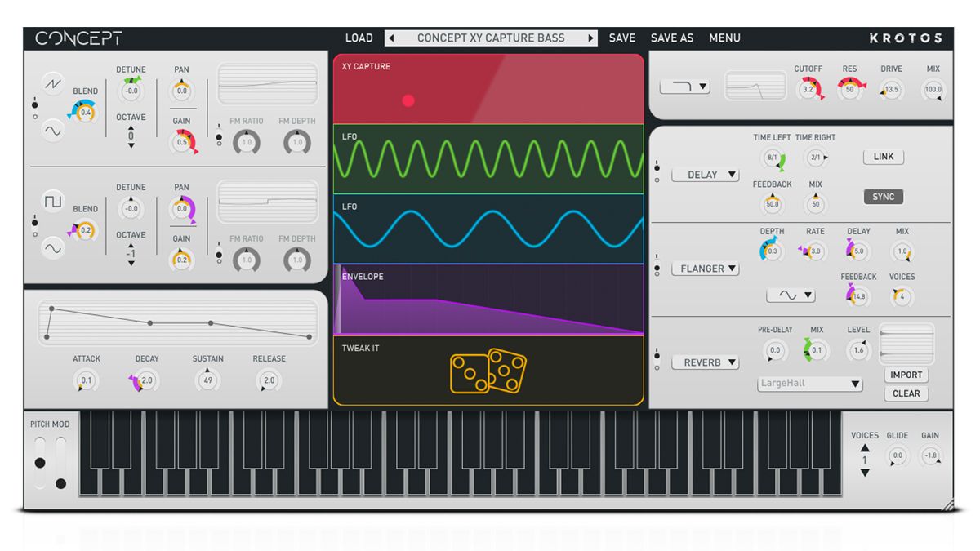Decrease the master voices count
This screenshot has height=551, width=980.
pos(865,473)
